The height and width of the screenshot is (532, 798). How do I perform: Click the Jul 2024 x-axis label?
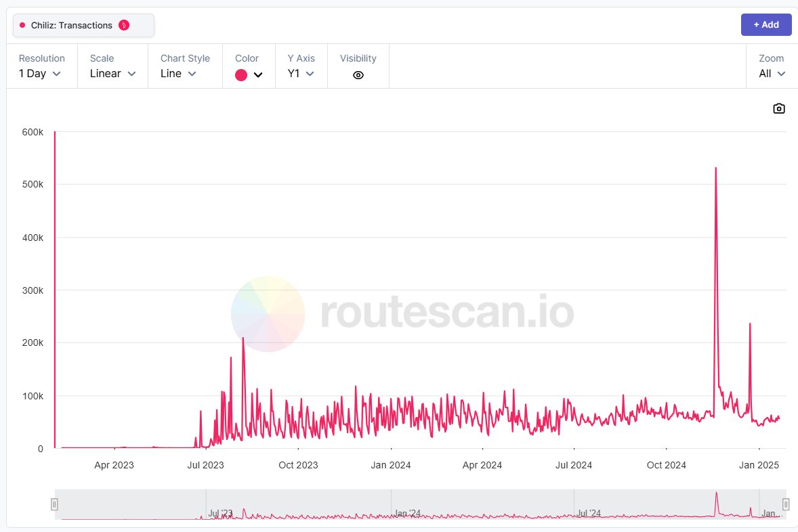coord(574,465)
